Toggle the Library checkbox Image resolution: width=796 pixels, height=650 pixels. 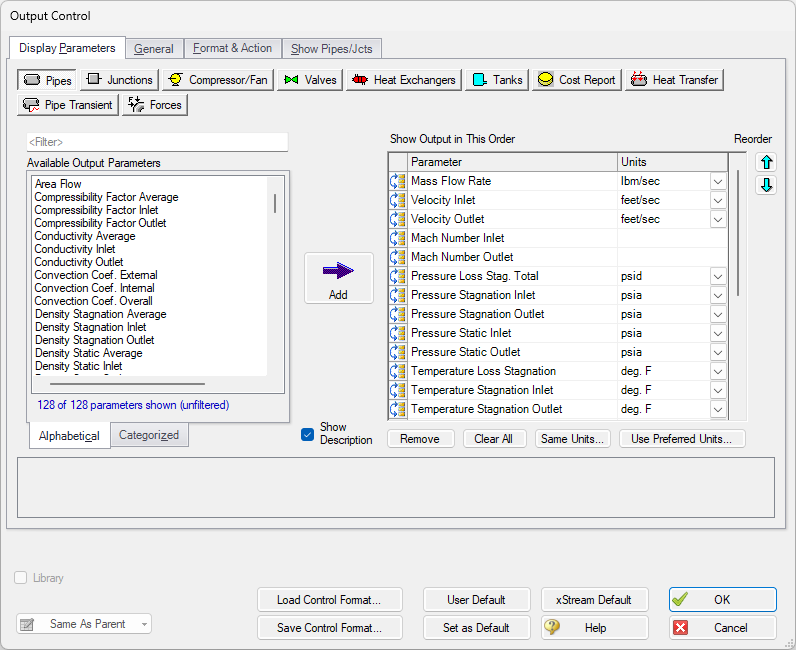click(20, 578)
